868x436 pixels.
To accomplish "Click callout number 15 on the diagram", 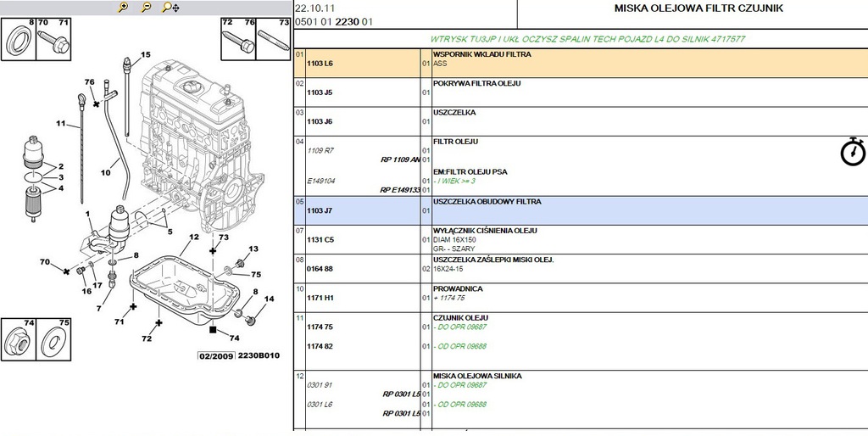I will click(x=145, y=54).
